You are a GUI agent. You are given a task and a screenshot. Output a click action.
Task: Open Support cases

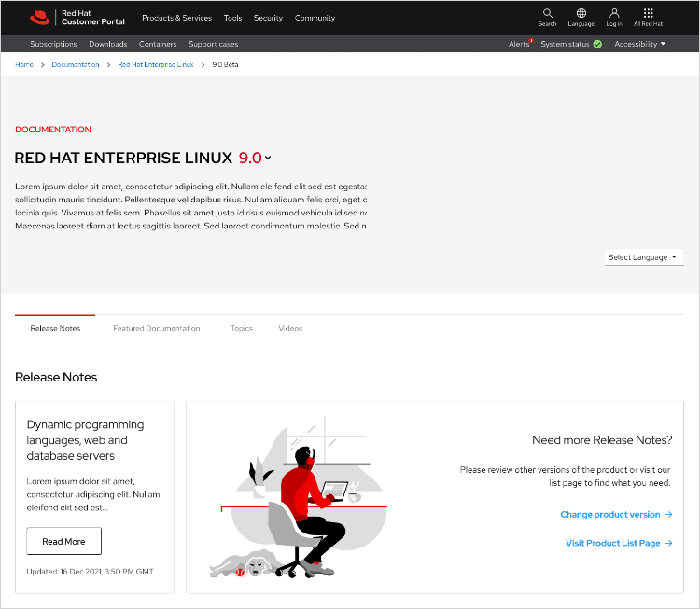tap(213, 44)
